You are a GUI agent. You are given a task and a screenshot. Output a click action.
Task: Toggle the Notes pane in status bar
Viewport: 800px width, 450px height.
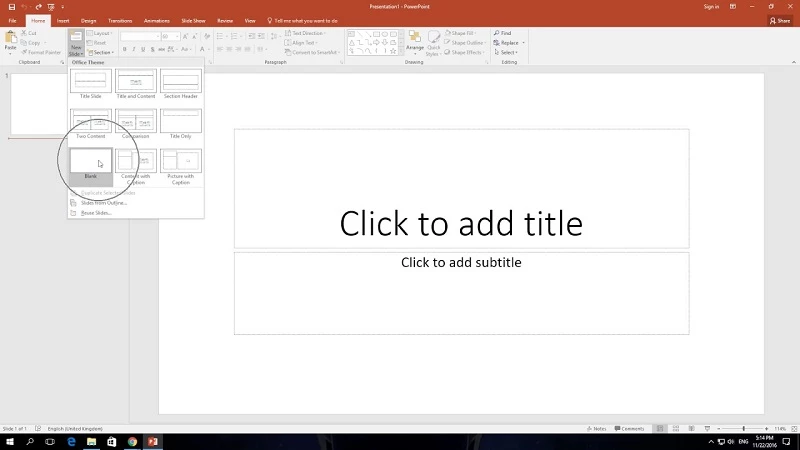pos(598,428)
